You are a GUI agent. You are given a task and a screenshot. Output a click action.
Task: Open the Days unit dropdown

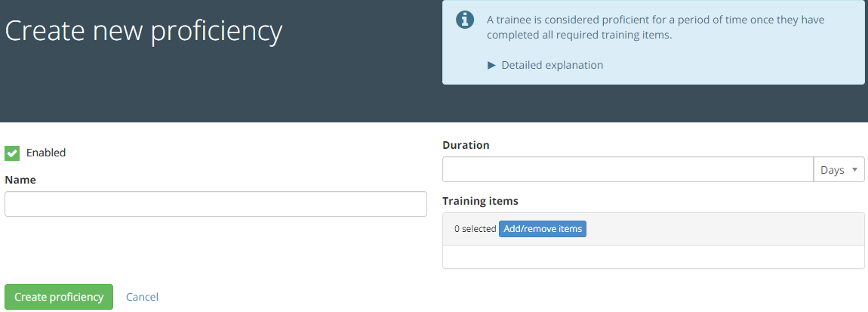tap(839, 170)
